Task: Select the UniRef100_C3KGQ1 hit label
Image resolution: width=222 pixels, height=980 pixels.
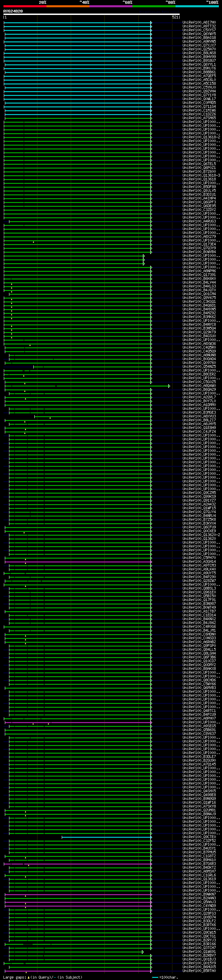Action: coord(199,302)
